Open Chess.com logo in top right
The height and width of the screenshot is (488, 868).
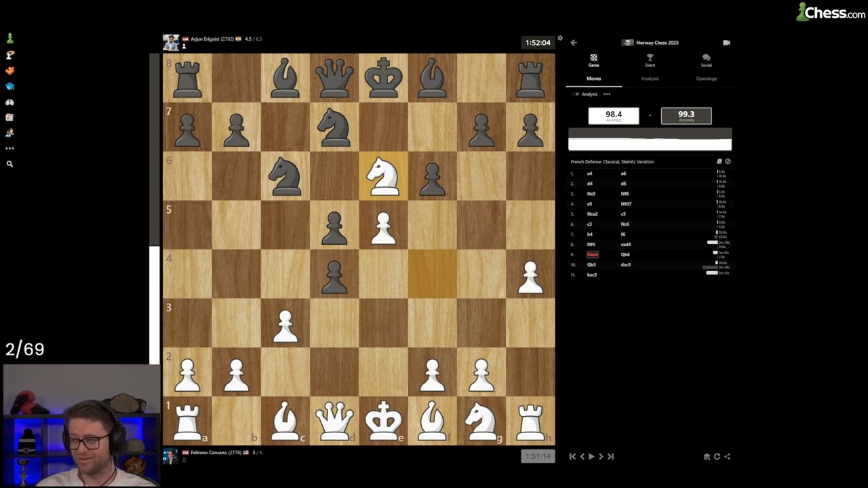[831, 12]
